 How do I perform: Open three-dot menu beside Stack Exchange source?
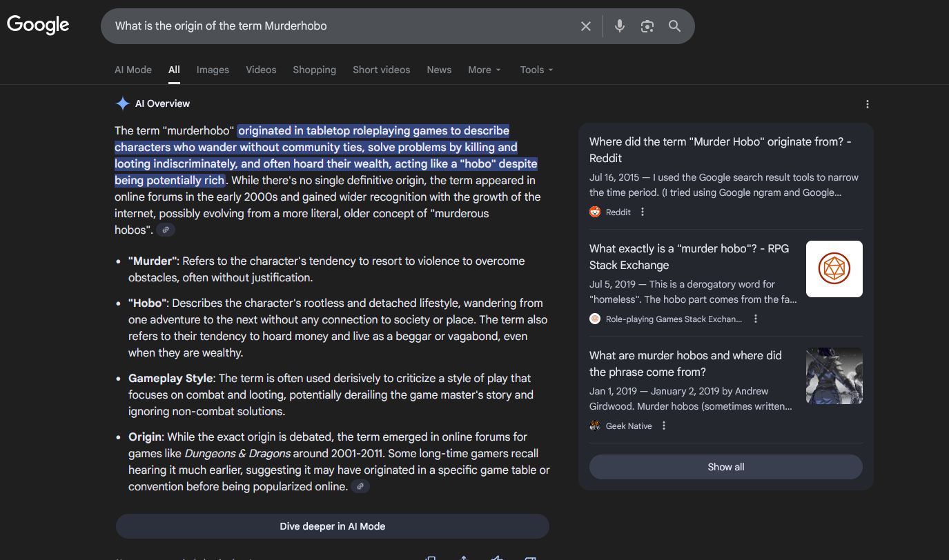(756, 319)
